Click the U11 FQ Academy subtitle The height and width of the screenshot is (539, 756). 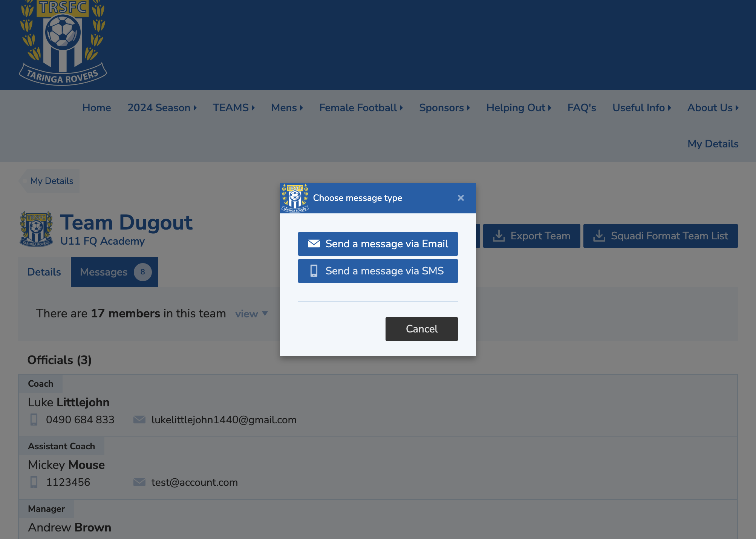tap(103, 241)
